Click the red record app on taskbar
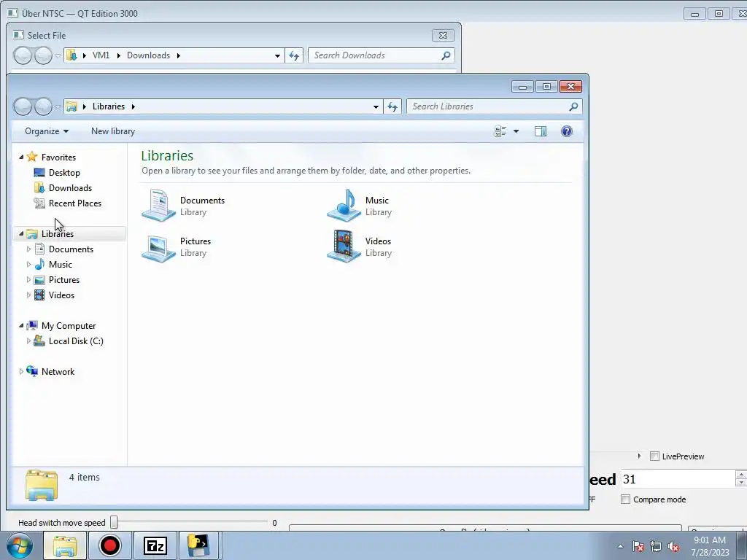Screen dimensions: 747x560 pyautogui.click(x=110, y=545)
